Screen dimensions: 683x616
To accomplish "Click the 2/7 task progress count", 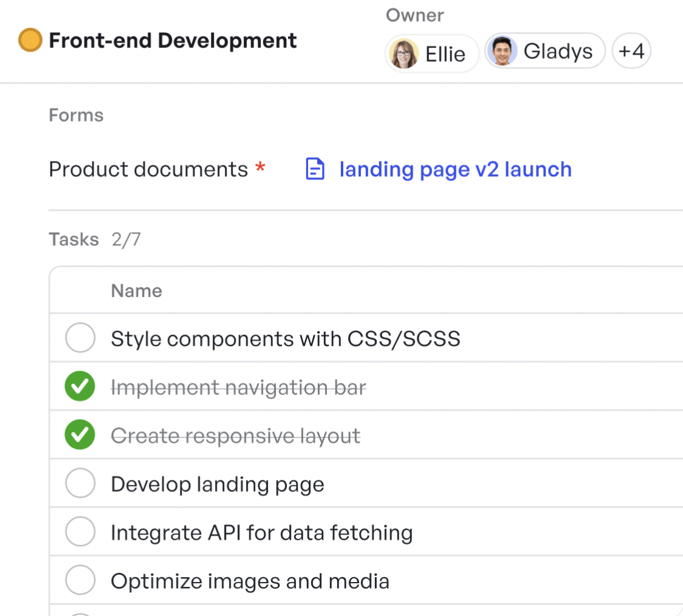I will coord(126,239).
